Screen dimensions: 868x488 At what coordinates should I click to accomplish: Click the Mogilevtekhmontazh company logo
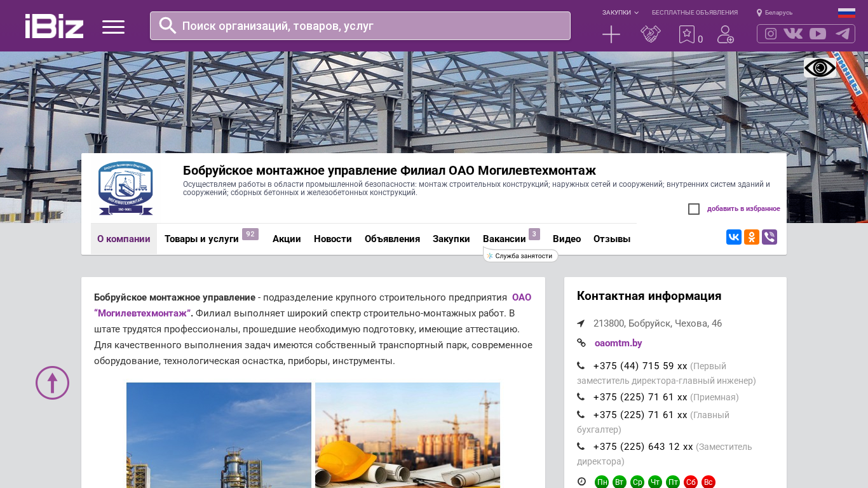click(126, 188)
